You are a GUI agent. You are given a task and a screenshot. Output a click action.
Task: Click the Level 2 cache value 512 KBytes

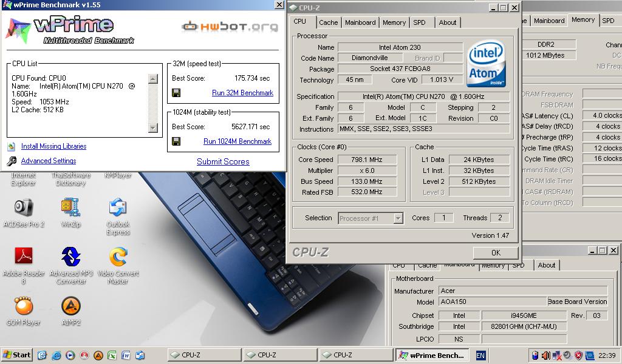click(479, 181)
